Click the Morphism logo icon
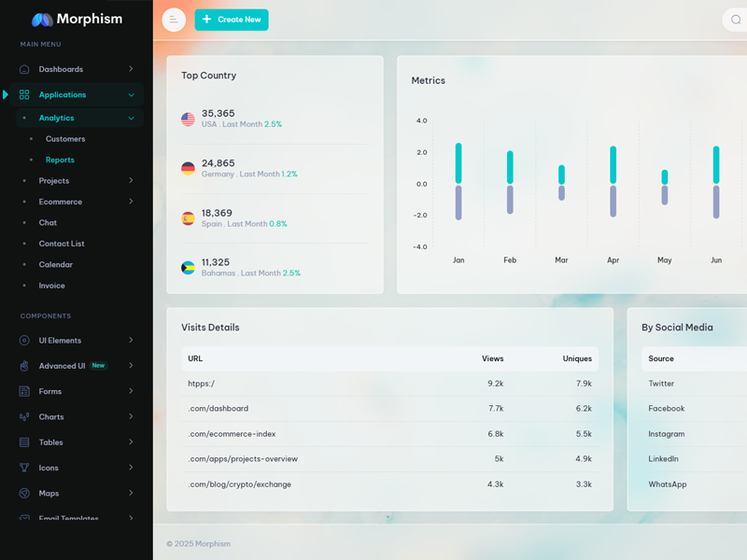747x560 pixels. click(42, 20)
